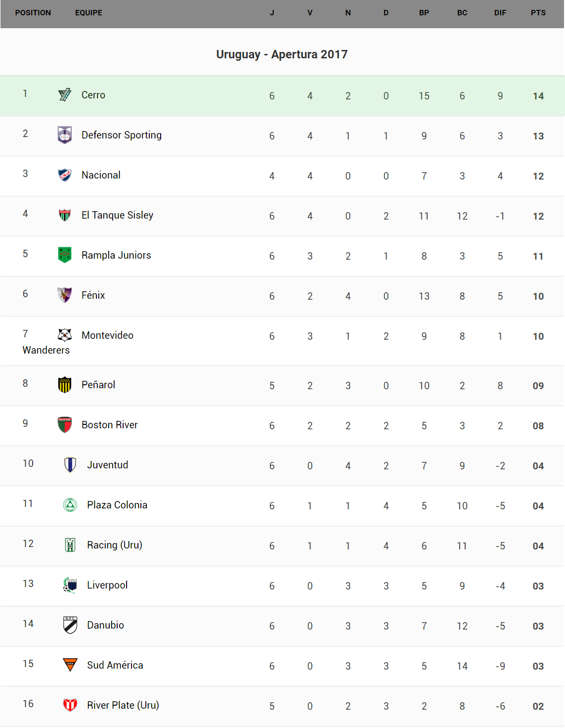The image size is (565, 728).
Task: Click the Defensor Sporting crest icon
Action: [x=65, y=135]
